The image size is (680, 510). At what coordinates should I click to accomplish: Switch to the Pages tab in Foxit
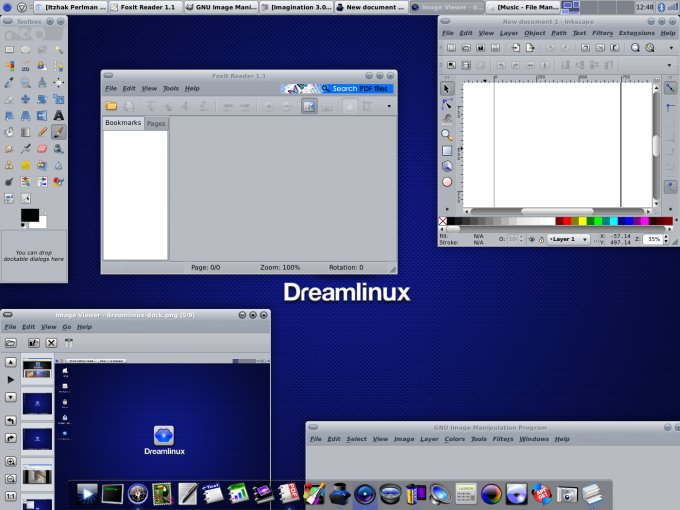click(156, 123)
